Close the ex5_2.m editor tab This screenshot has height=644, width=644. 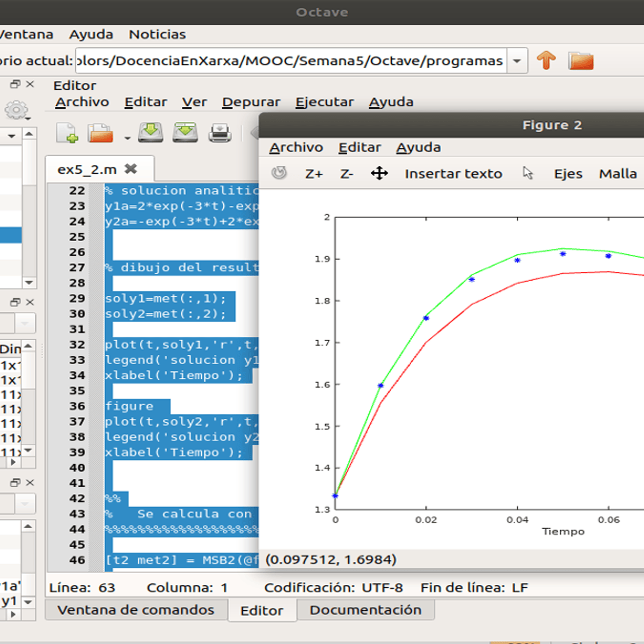tap(130, 169)
